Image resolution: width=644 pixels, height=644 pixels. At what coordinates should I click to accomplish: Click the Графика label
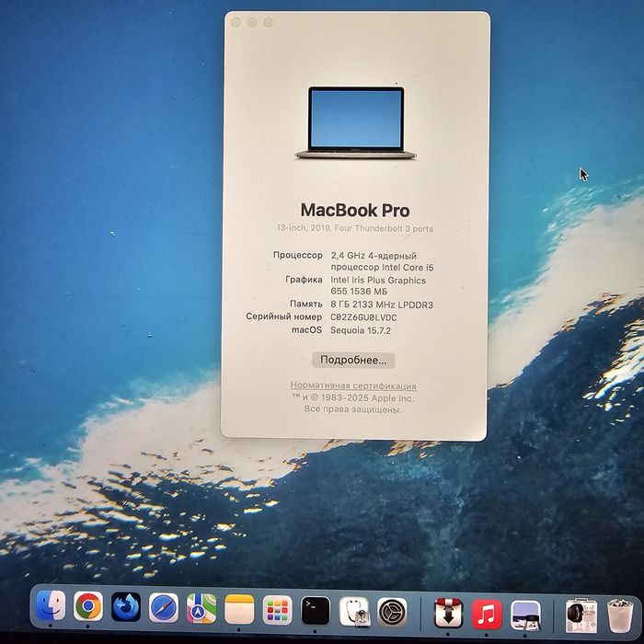coord(304,280)
